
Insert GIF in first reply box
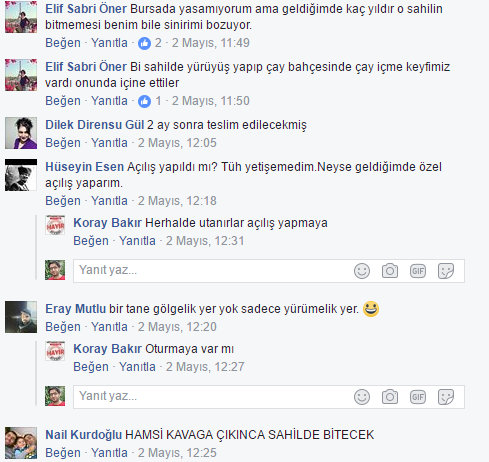coord(418,271)
